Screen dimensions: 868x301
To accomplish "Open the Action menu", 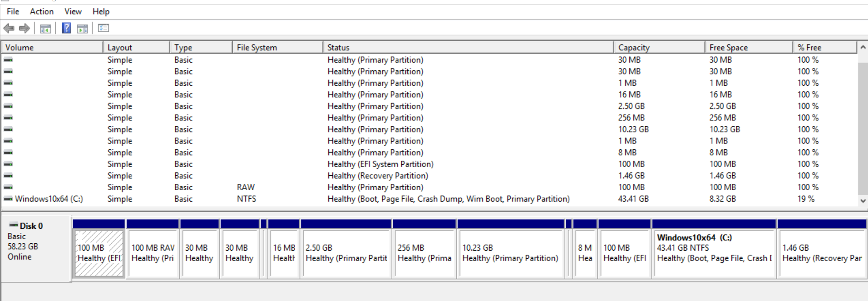I will click(x=42, y=11).
